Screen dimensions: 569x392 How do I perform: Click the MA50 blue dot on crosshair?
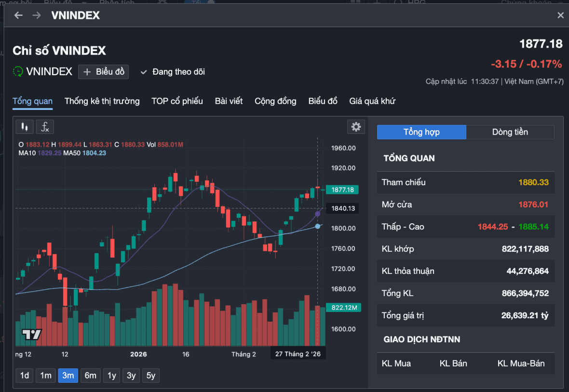click(x=317, y=226)
